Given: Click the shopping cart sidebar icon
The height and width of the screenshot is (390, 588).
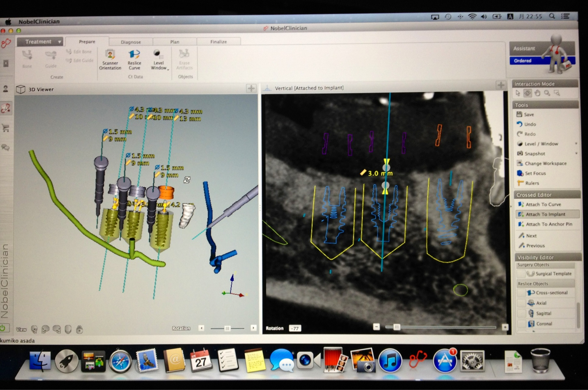Looking at the screenshot, I should [6, 128].
